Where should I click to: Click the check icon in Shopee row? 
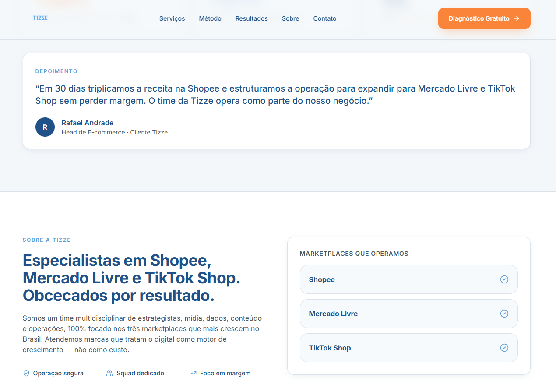point(504,279)
